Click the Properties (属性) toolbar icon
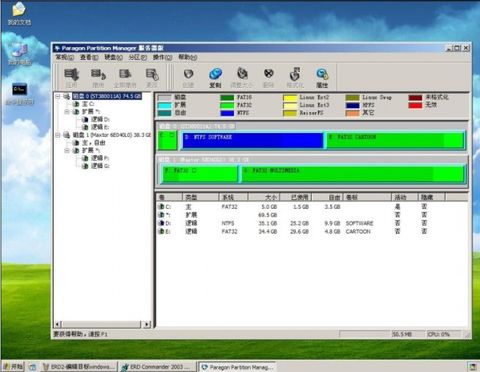480x372 pixels. (x=322, y=77)
